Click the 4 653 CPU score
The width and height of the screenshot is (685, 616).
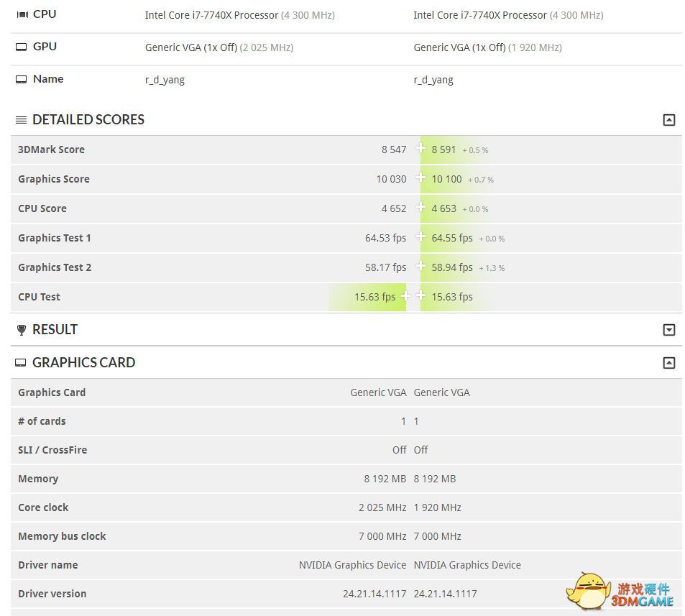[x=444, y=209]
